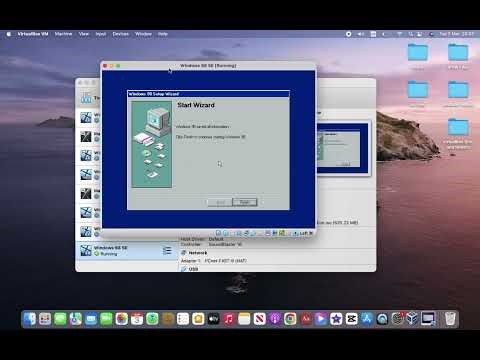Open the Input menu
480x360 pixels.
pos(101,34)
